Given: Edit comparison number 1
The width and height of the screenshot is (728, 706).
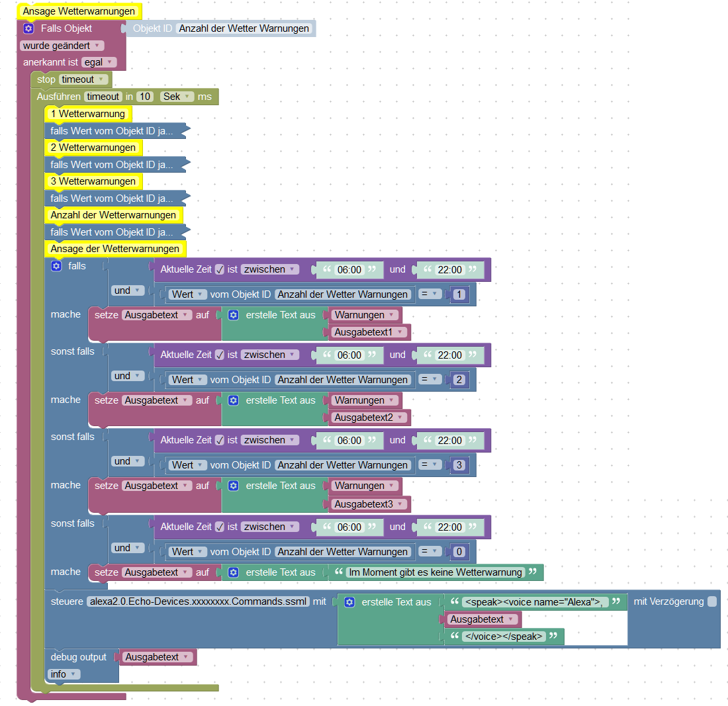Looking at the screenshot, I should [x=459, y=294].
